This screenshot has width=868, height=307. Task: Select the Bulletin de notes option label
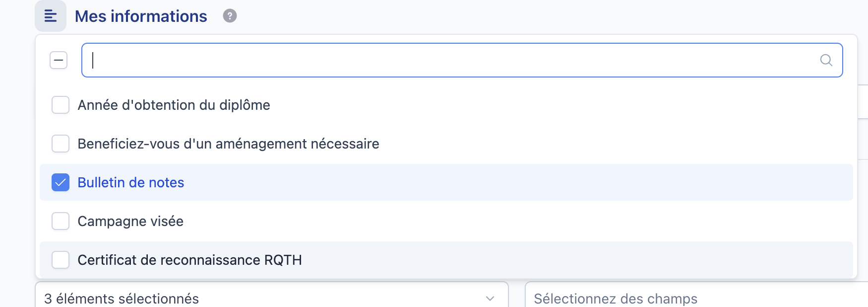click(131, 182)
